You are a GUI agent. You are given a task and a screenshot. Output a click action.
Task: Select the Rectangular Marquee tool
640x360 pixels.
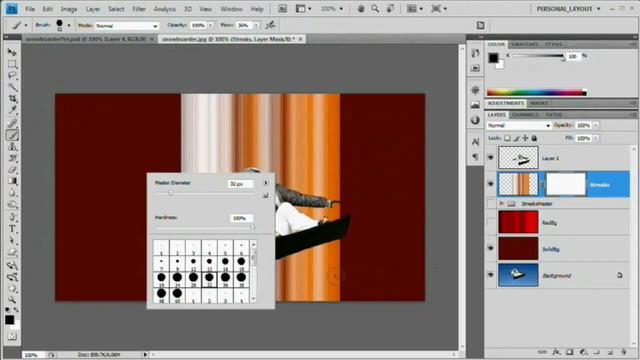[12, 64]
